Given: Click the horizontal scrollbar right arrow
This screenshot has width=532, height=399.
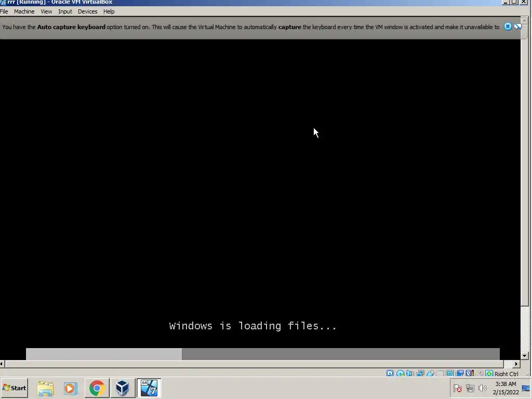Looking at the screenshot, I should click(516, 364).
